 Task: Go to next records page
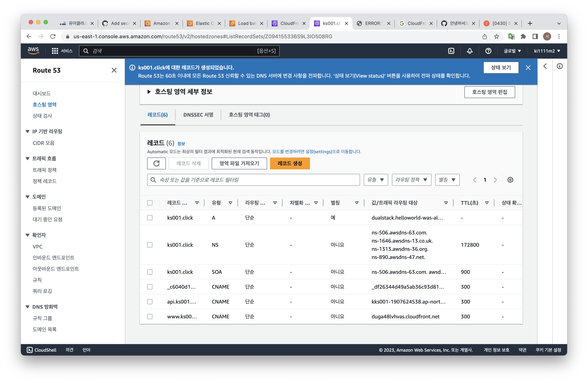click(495, 180)
